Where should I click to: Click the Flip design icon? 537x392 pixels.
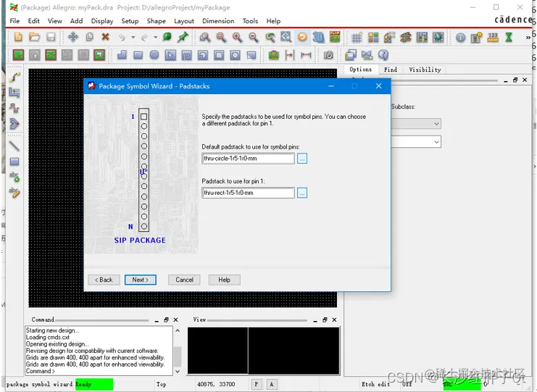tap(335, 37)
